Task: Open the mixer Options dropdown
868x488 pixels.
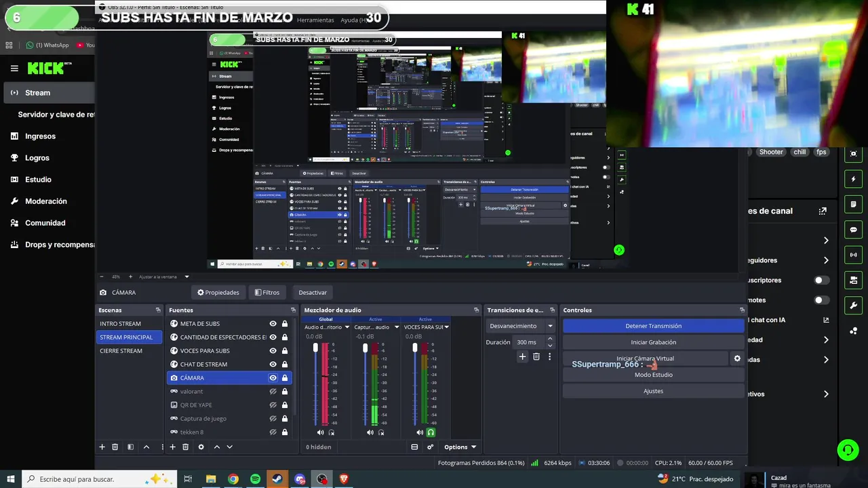Action: click(x=460, y=447)
